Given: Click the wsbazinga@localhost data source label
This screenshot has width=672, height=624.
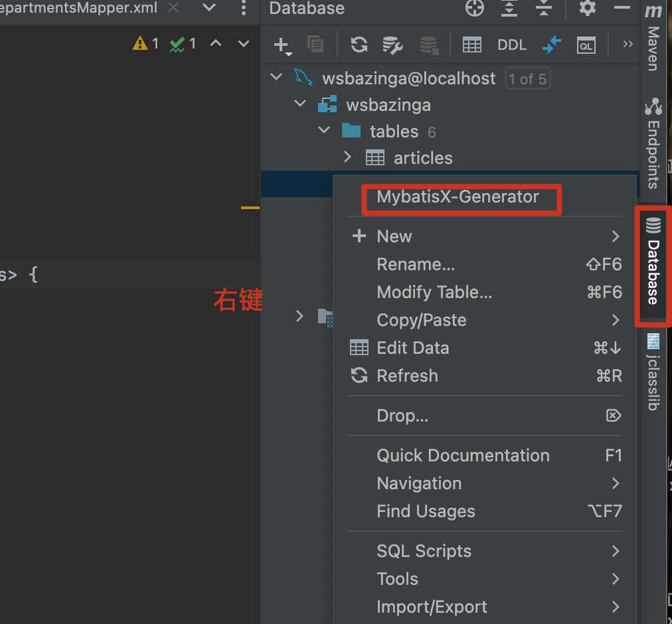Looking at the screenshot, I should tap(409, 78).
